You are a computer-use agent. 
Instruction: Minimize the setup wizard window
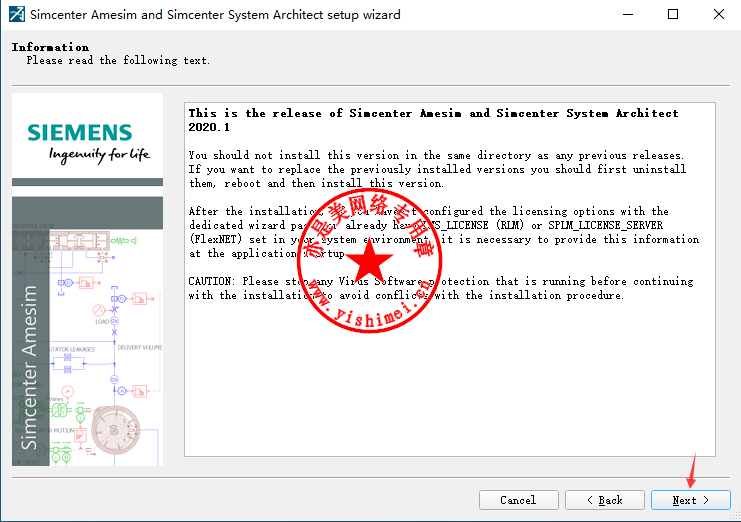(628, 14)
